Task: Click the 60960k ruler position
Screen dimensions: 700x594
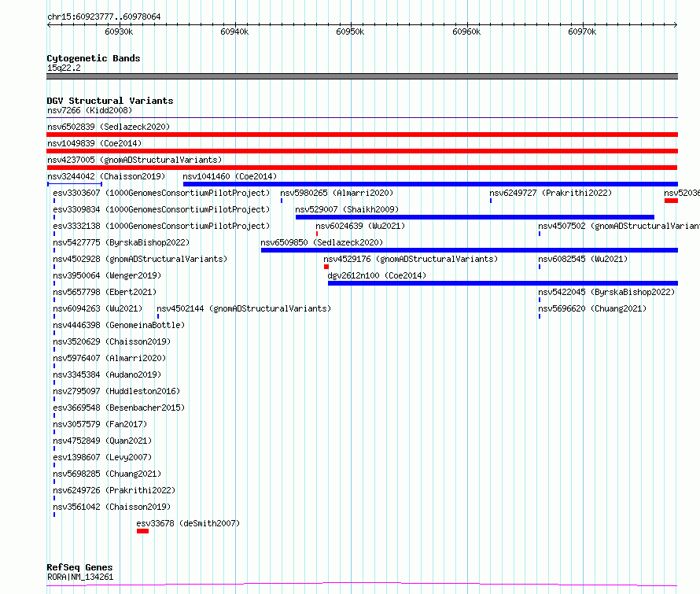Action: point(466,31)
